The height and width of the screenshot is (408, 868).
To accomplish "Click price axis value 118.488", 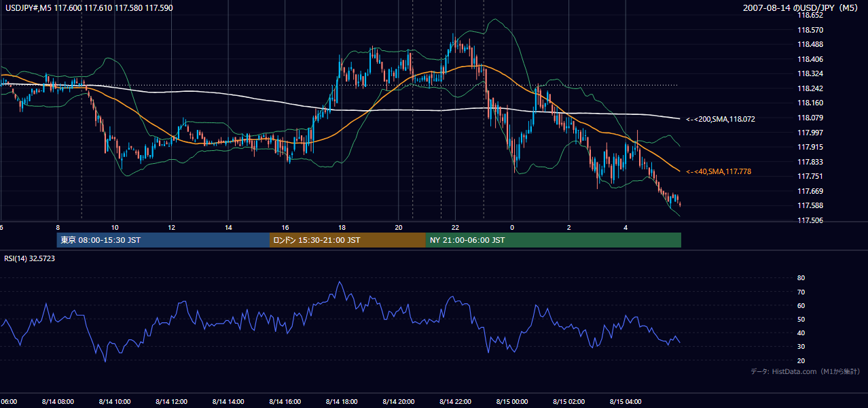I will tap(810, 44).
